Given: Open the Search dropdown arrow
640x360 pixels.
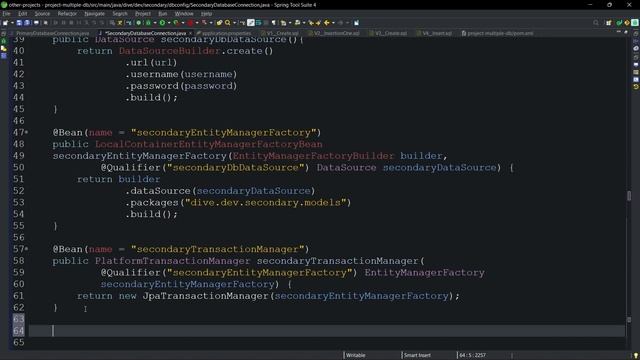Looking at the screenshot, I should [x=234, y=23].
